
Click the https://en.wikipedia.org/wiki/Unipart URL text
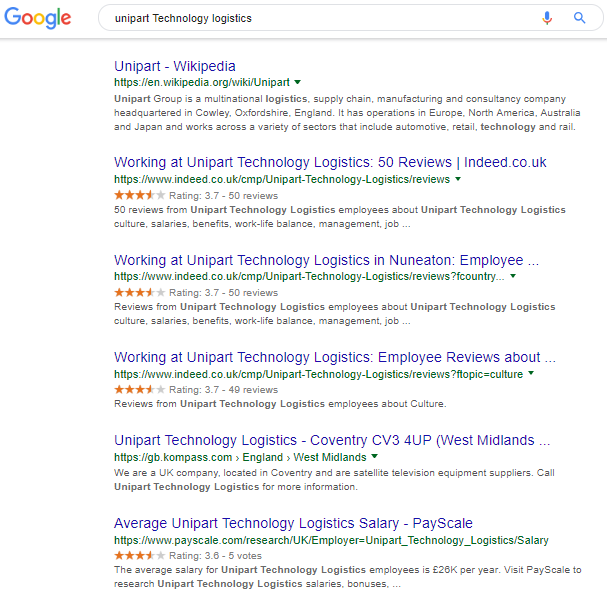[202, 82]
